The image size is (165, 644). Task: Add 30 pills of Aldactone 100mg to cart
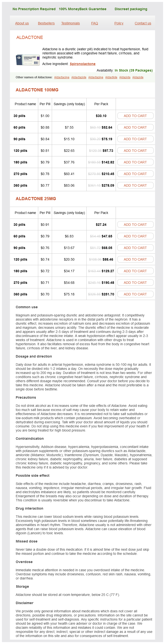pos(135,116)
